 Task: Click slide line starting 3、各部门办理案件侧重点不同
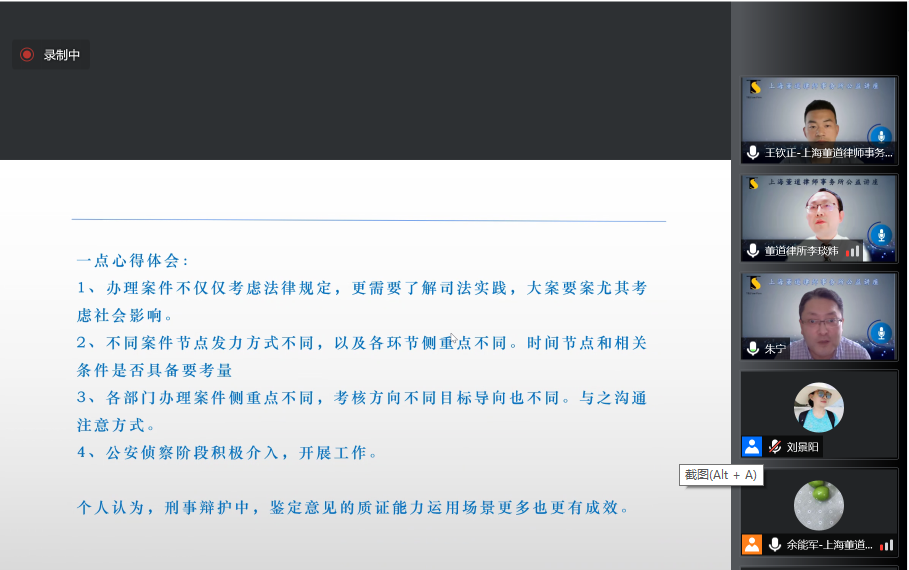(362, 398)
